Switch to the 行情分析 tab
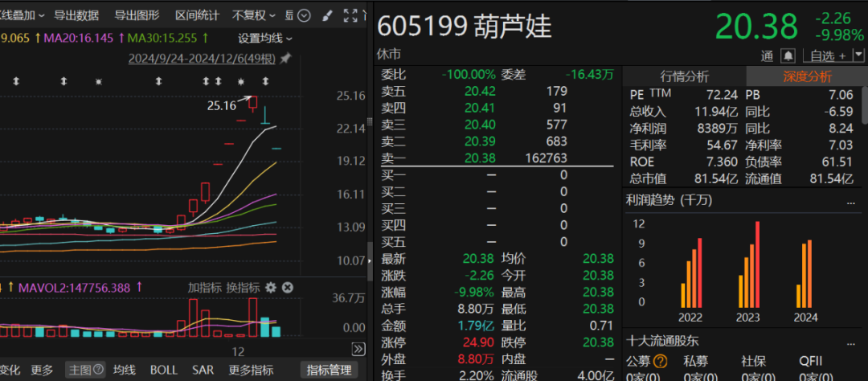Image resolution: width=868 pixels, height=381 pixels. point(684,76)
